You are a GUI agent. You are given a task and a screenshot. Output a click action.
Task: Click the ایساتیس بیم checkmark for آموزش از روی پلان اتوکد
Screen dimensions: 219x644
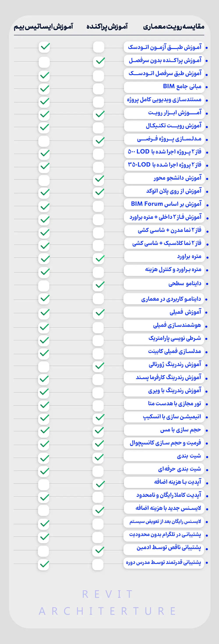click(44, 192)
